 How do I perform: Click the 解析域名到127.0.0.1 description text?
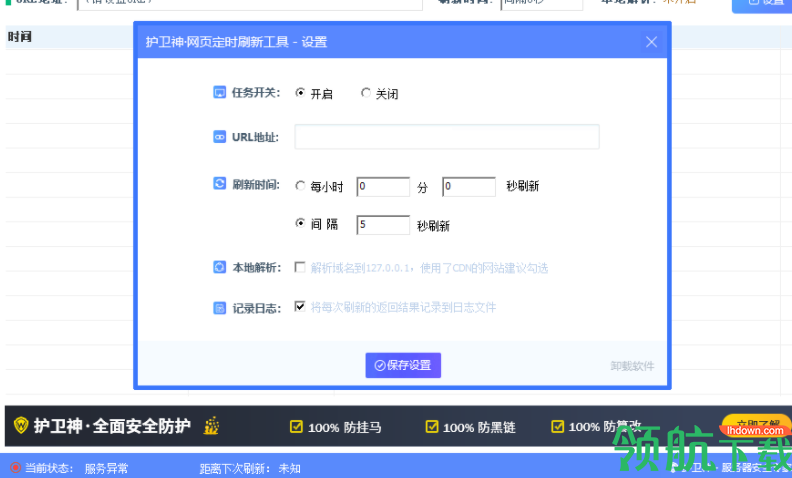pyautogui.click(x=429, y=267)
